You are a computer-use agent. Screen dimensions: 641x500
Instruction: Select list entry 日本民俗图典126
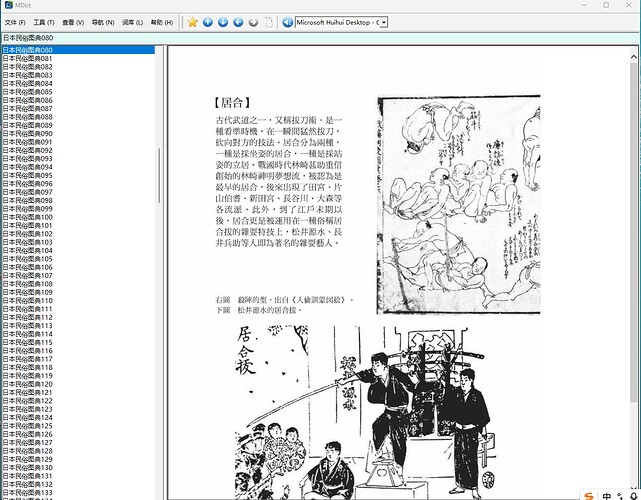point(78,434)
